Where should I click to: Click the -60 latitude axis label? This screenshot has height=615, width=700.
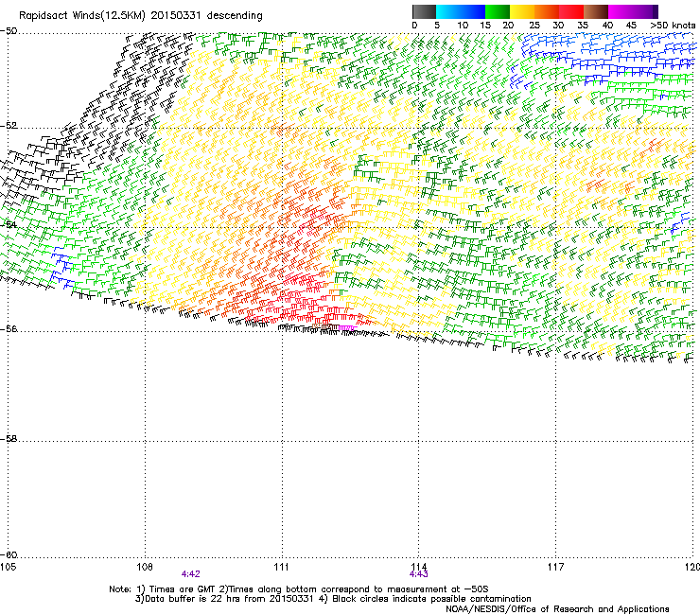tap(9, 555)
